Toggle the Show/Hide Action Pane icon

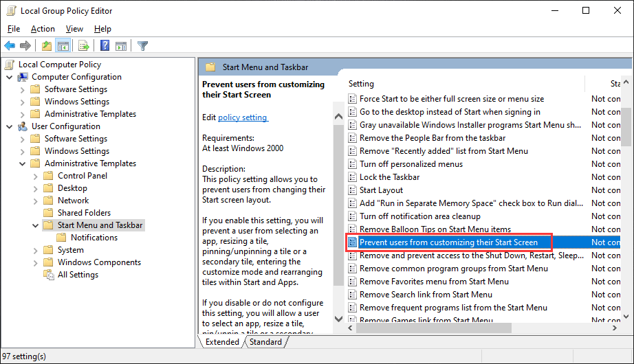tap(121, 46)
